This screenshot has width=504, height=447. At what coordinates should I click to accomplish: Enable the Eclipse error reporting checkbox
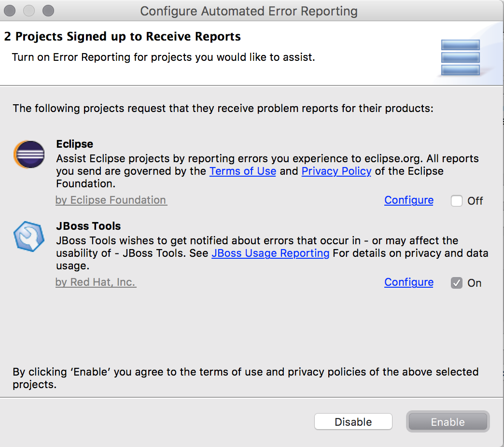(457, 201)
